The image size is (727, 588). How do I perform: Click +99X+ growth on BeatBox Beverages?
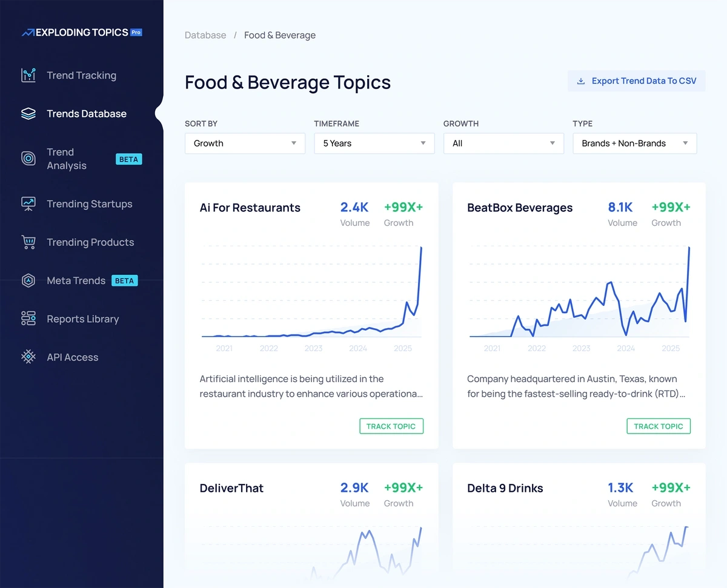click(671, 208)
